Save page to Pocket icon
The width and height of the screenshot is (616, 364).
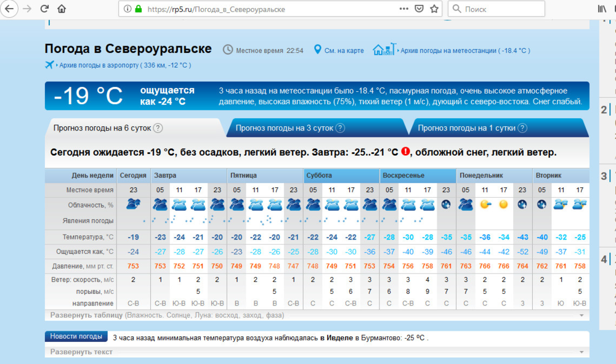[x=419, y=9]
